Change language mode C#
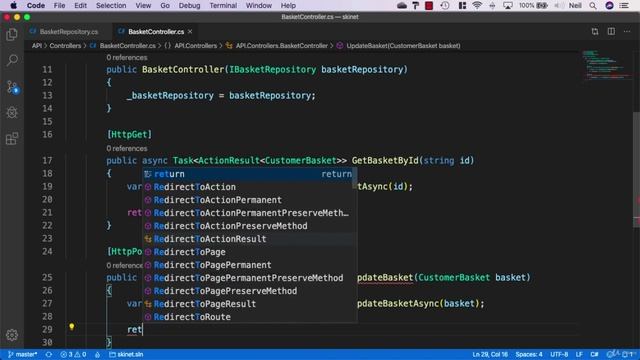Screen dimensions: 640x360 pos(594,354)
